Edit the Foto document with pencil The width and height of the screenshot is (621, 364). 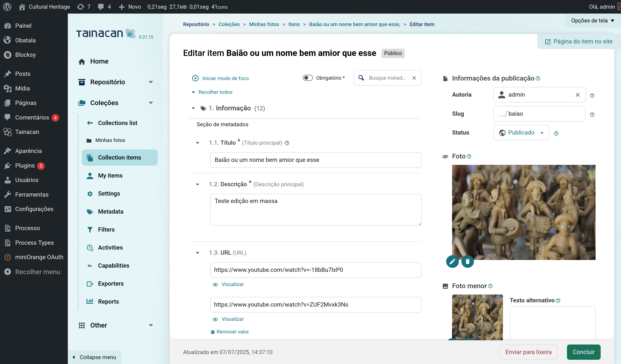452,261
